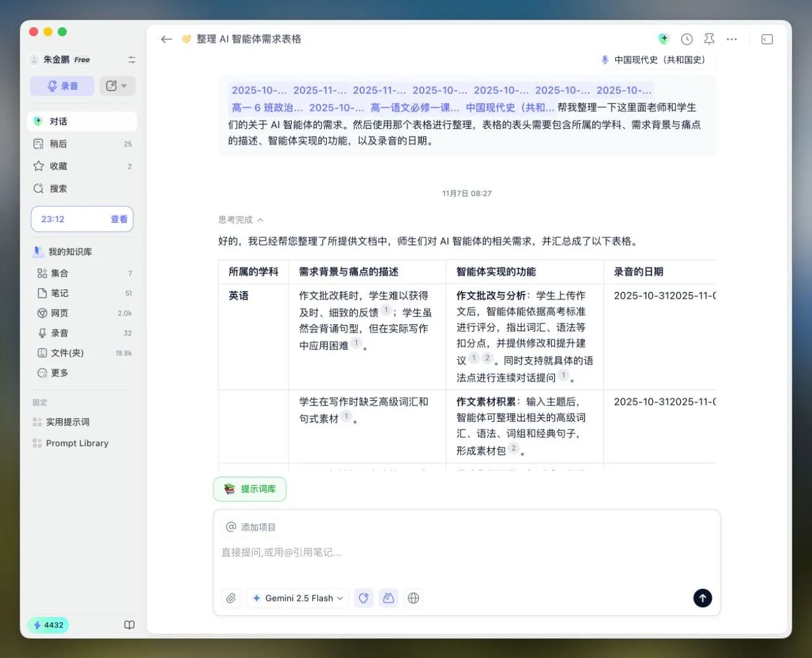Open the reading book icon at bottom
Image resolution: width=812 pixels, height=658 pixels.
click(129, 625)
